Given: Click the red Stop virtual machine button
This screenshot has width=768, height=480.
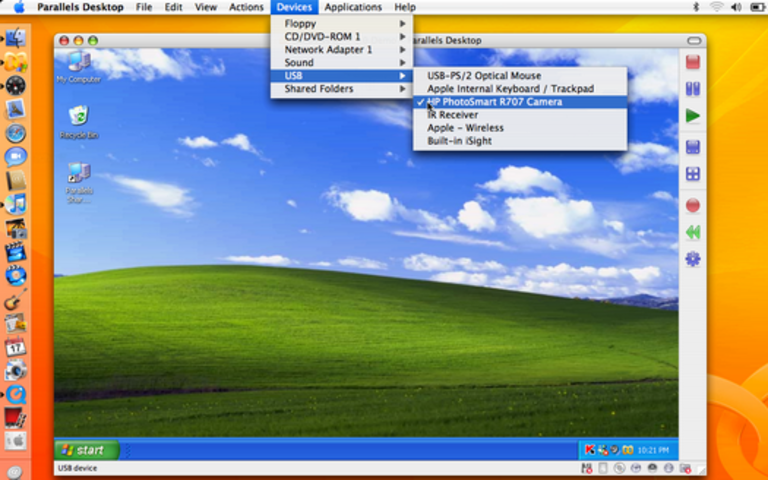Looking at the screenshot, I should point(693,62).
